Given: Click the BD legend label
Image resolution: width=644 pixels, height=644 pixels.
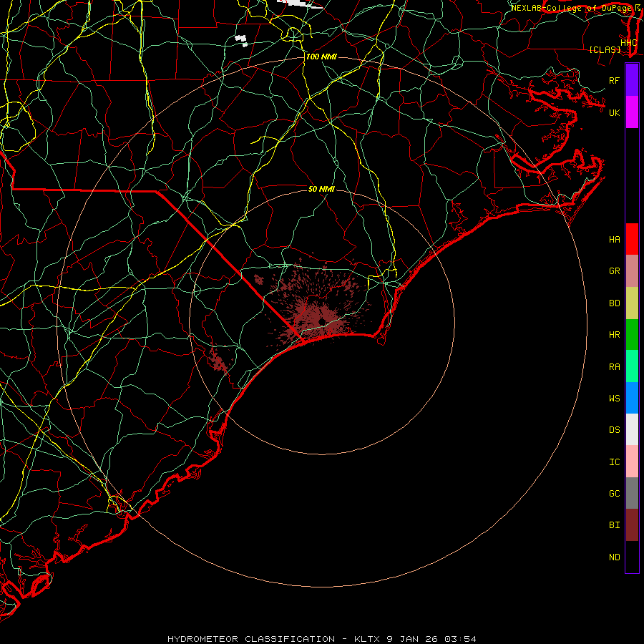Looking at the screenshot, I should click(614, 303).
